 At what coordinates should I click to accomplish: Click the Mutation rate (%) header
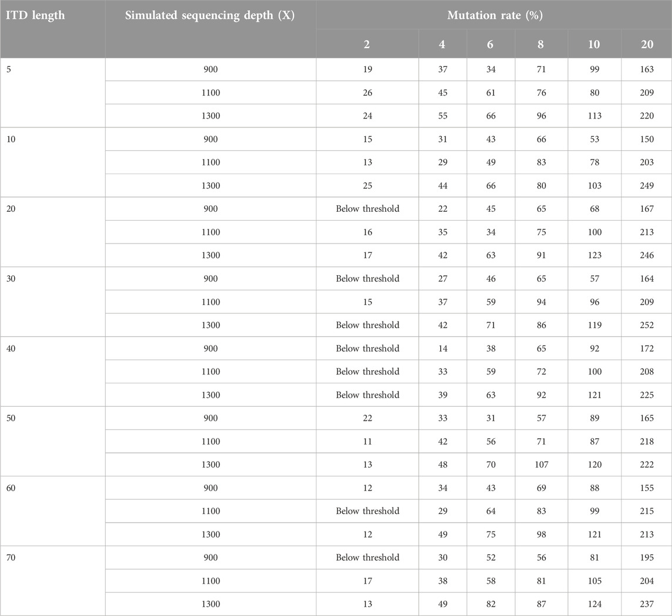[x=495, y=15]
